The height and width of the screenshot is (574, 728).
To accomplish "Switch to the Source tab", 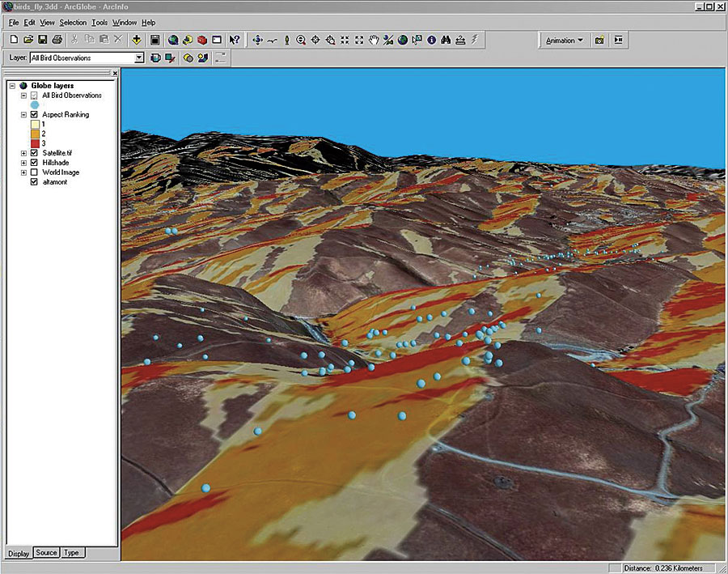I will point(46,553).
